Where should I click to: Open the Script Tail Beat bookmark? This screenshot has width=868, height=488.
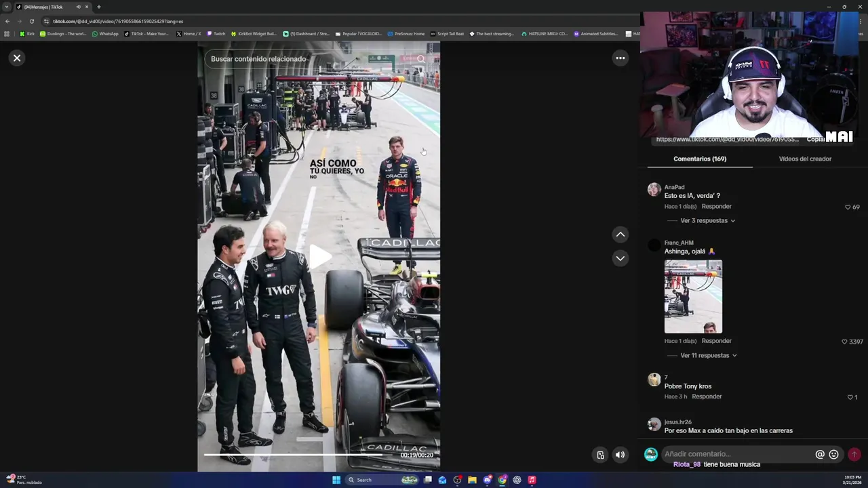(448, 34)
